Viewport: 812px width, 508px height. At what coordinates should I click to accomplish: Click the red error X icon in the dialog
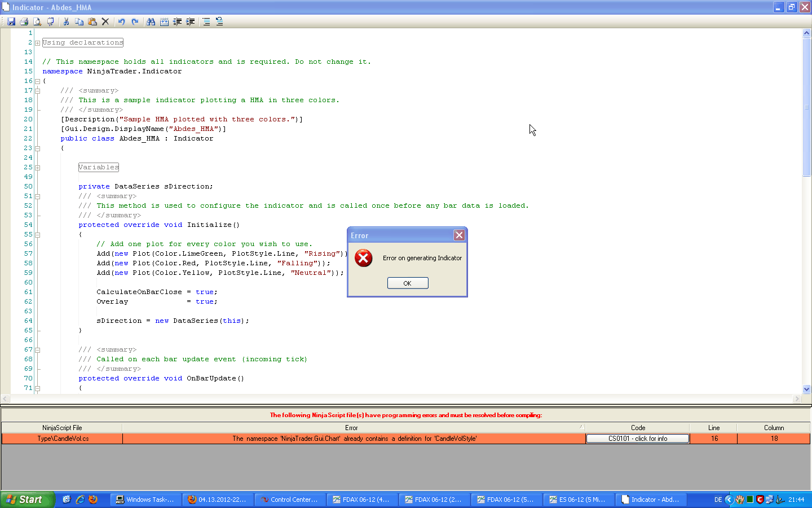(364, 258)
